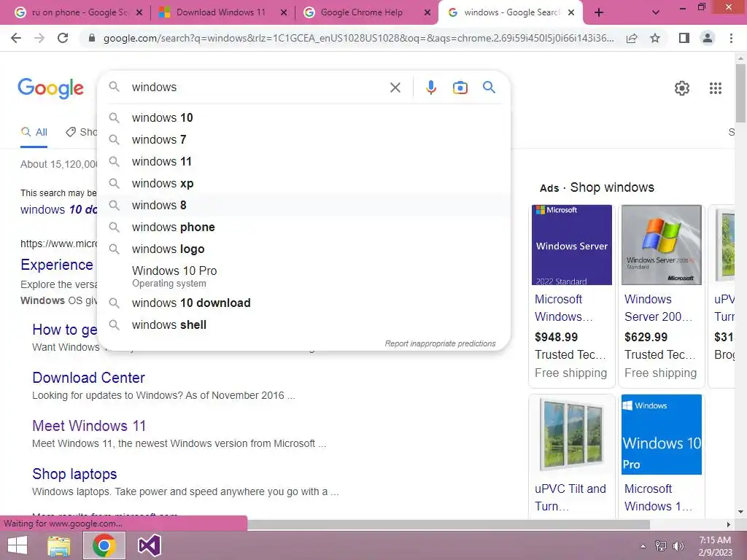Launch Visual Studio from taskbar
The image size is (747, 560).
pyautogui.click(x=149, y=545)
